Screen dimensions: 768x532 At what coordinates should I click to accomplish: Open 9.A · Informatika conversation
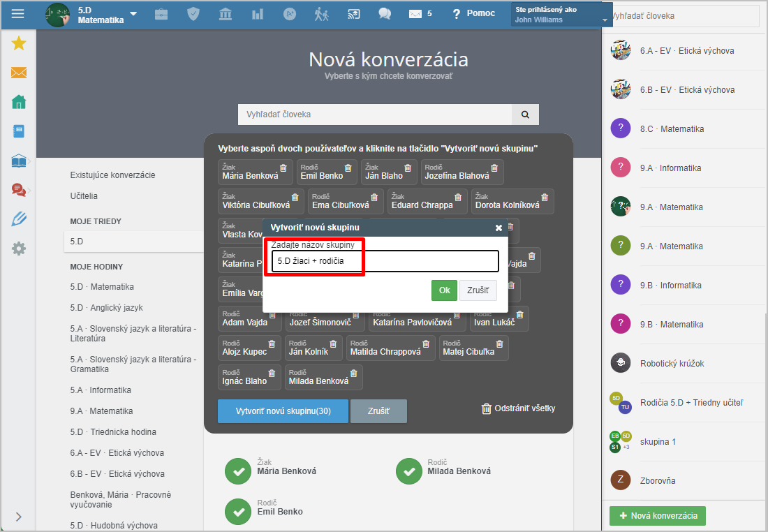684,168
